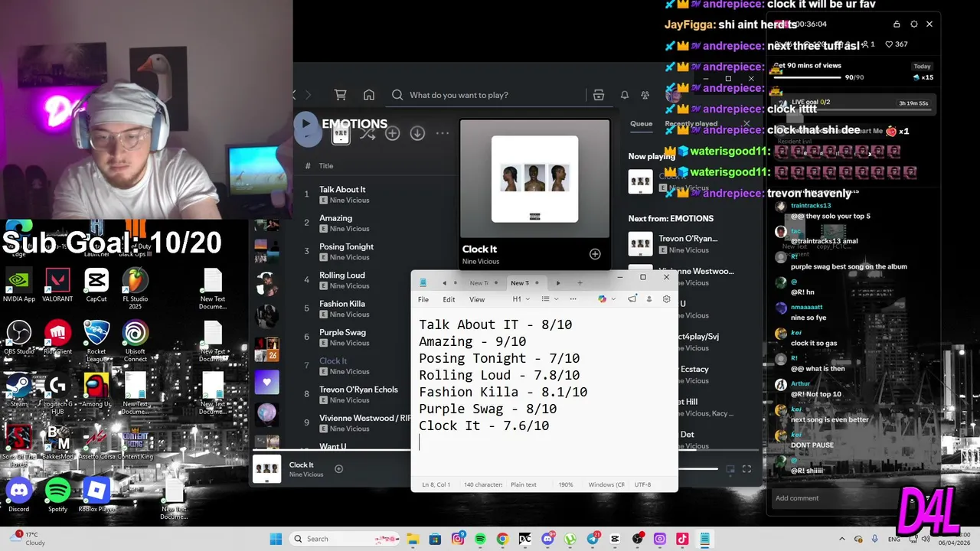Click Notepad what's new megaphone icon

[633, 299]
